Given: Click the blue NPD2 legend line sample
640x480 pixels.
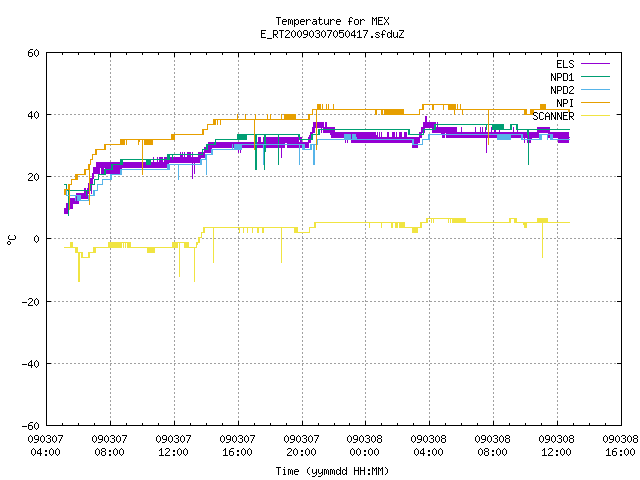Looking at the screenshot, I should (595, 90).
